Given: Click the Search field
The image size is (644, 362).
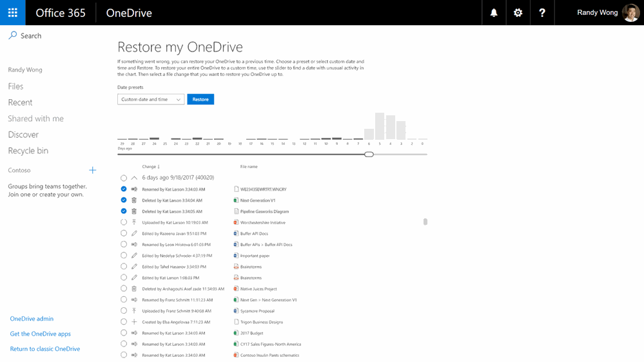Looking at the screenshot, I should [x=31, y=35].
